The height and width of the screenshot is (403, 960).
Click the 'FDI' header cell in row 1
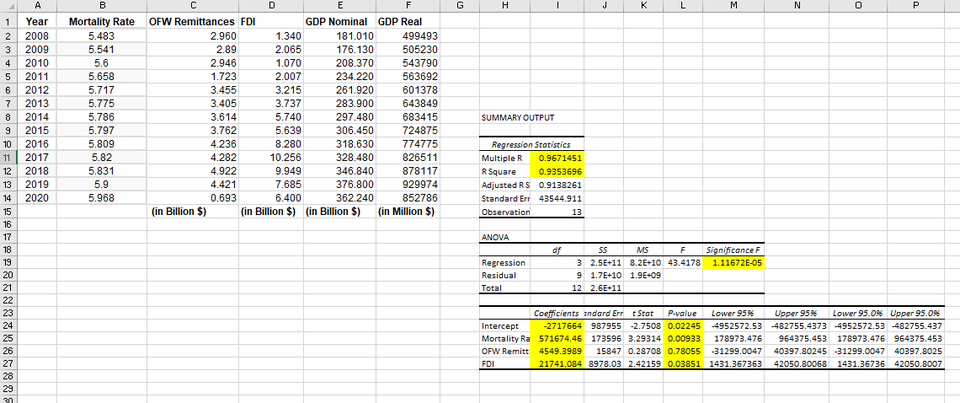coord(270,21)
